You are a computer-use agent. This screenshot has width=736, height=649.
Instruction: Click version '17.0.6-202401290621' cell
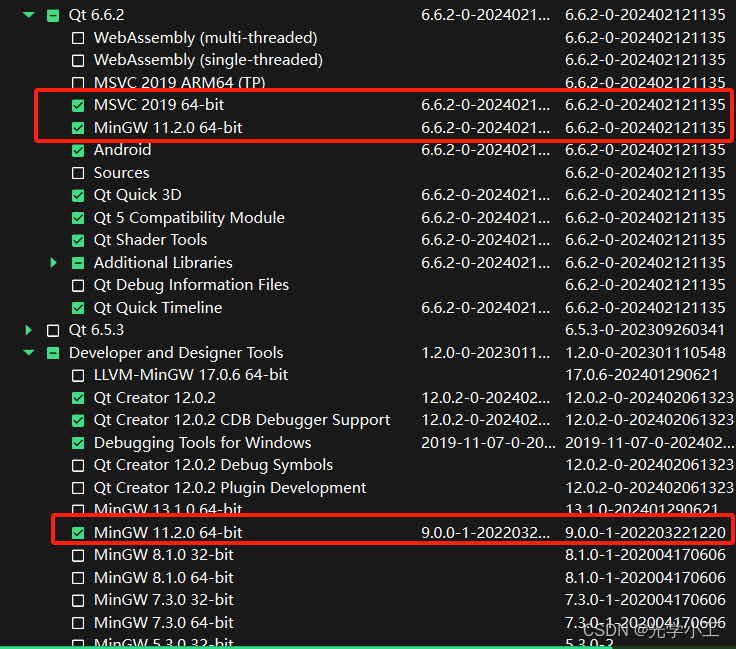pyautogui.click(x=642, y=375)
